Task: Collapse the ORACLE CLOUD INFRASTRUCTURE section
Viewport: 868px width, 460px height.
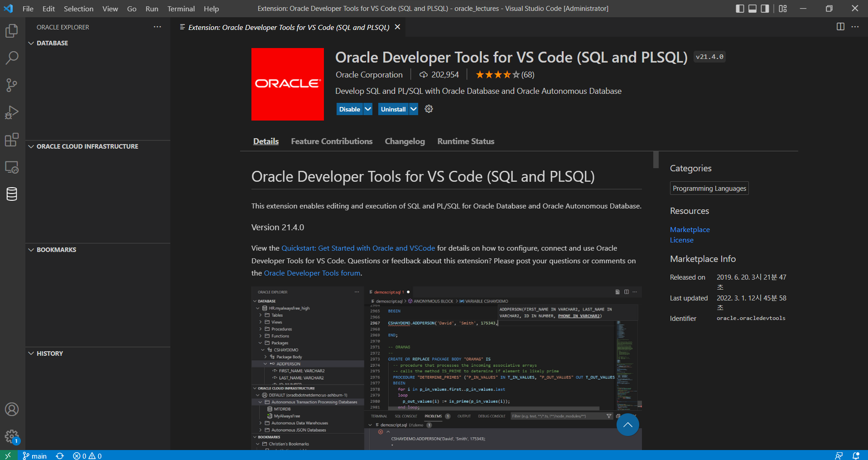Action: click(x=98, y=146)
